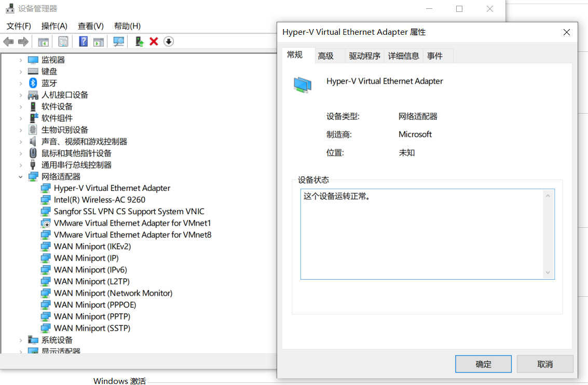The width and height of the screenshot is (588, 385).
Task: Select WAN Miniport (Network Monitor)
Action: [x=113, y=293]
